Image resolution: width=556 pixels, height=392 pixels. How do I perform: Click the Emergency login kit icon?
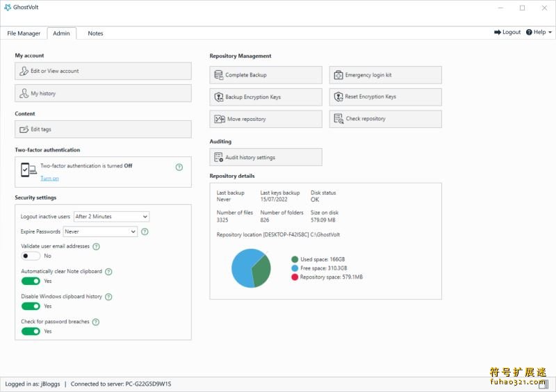(338, 75)
